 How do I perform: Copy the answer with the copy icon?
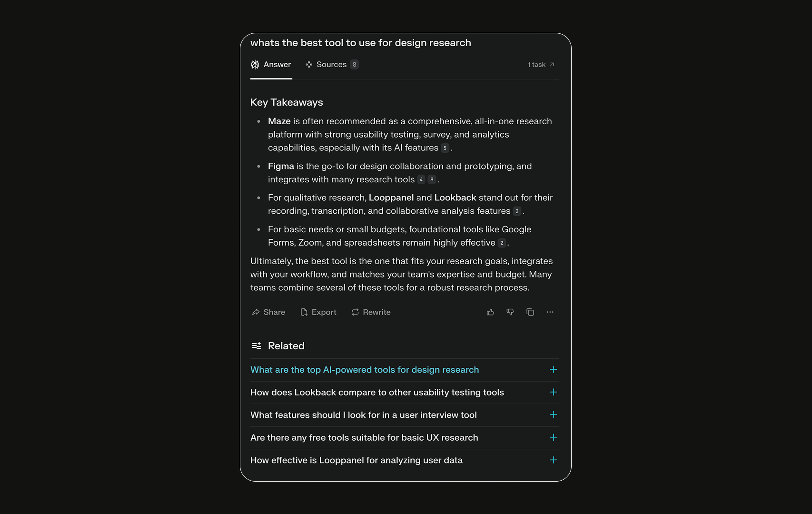[530, 312]
